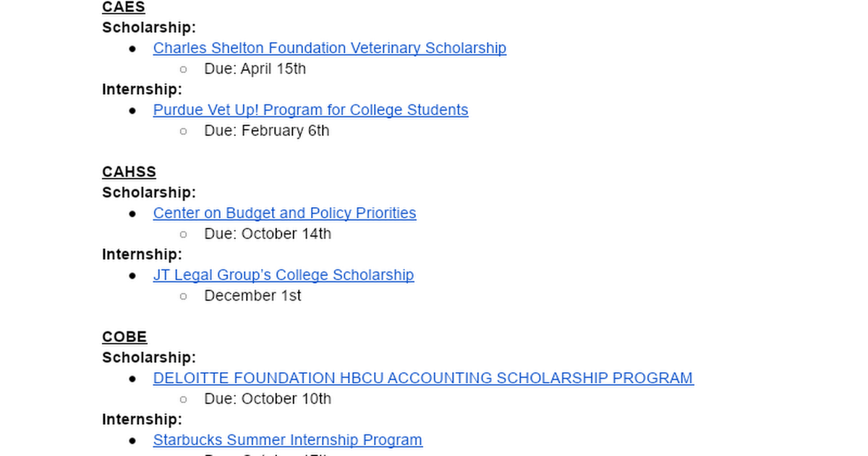Click the COBE section heading

tap(124, 337)
